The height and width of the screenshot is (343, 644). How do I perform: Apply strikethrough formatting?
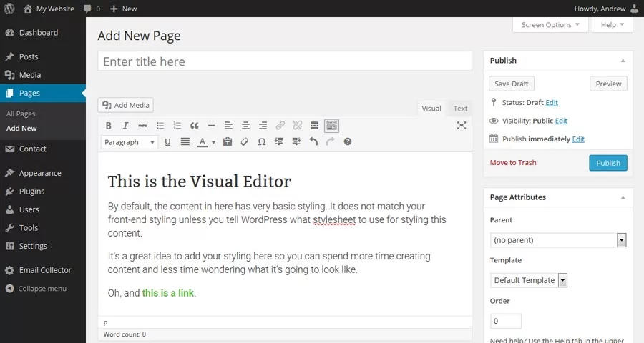[x=142, y=126]
